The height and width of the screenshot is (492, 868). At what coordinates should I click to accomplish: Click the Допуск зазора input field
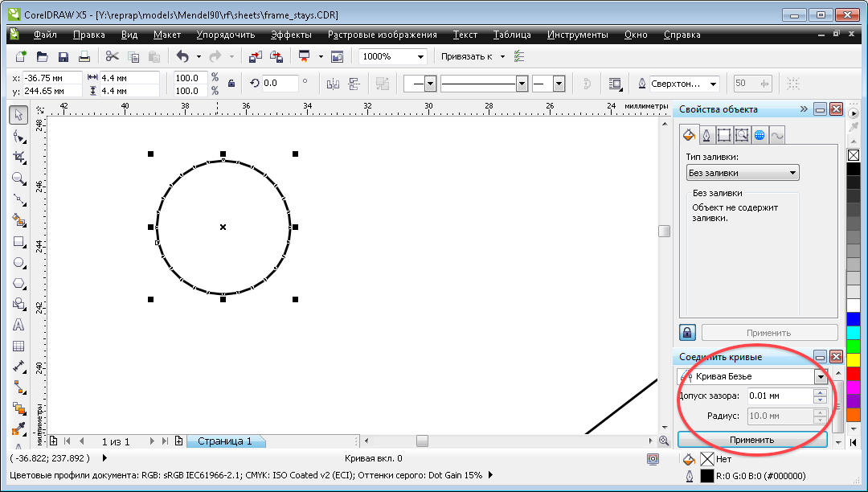[x=778, y=396]
